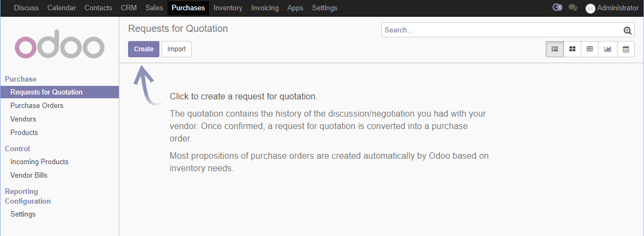Open notifications icon with badge 1
The width and height of the screenshot is (644, 236).
tap(558, 8)
